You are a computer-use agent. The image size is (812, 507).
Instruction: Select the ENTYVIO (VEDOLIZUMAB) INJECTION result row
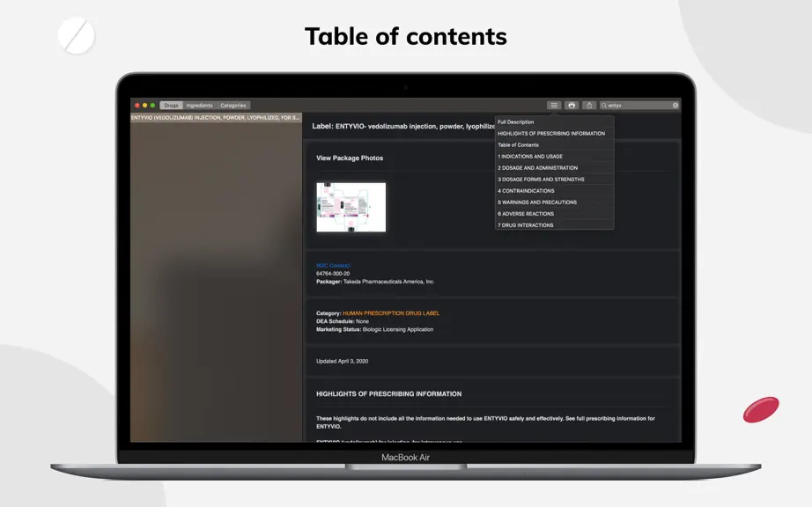click(x=216, y=117)
